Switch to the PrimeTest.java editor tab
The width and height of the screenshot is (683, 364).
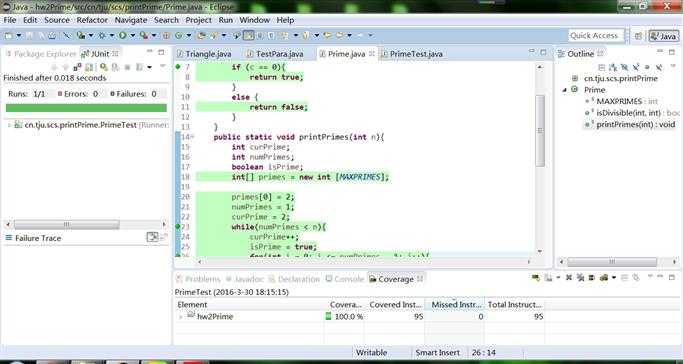click(x=412, y=54)
